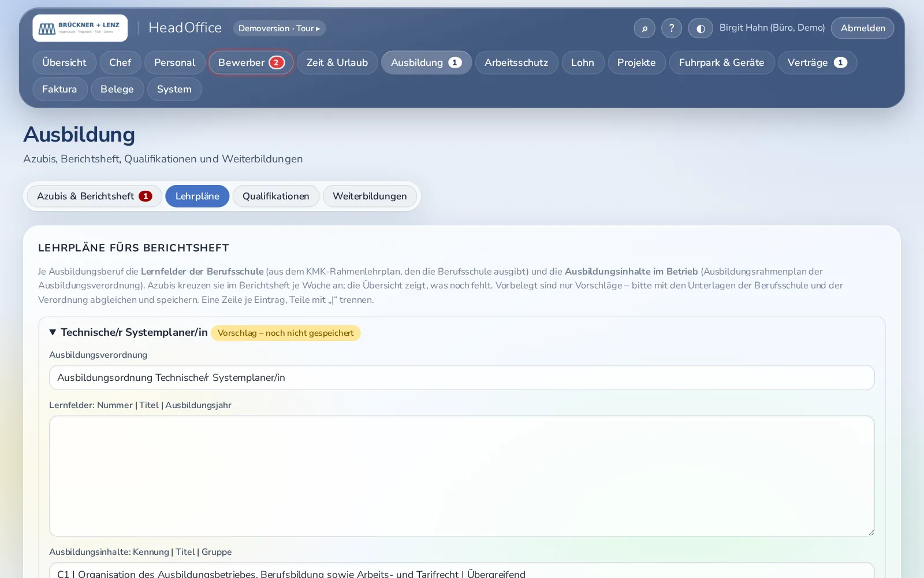Toggle the dark/light contrast theme button
The image size is (924, 578).
coord(701,28)
